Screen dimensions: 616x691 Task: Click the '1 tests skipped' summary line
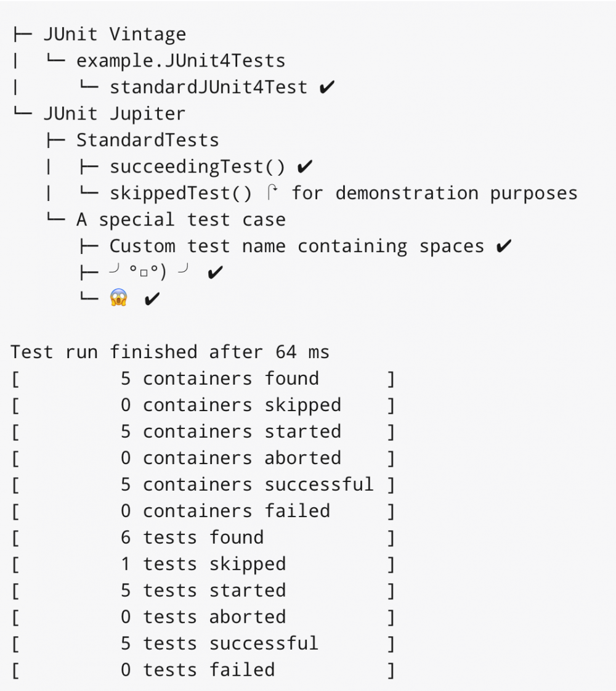point(203,564)
